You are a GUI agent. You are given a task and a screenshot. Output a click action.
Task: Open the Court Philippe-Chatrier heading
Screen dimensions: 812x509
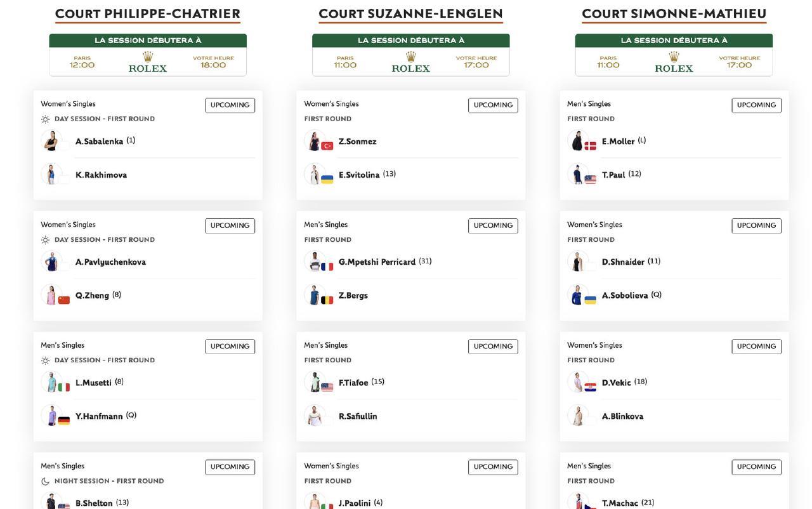(148, 13)
